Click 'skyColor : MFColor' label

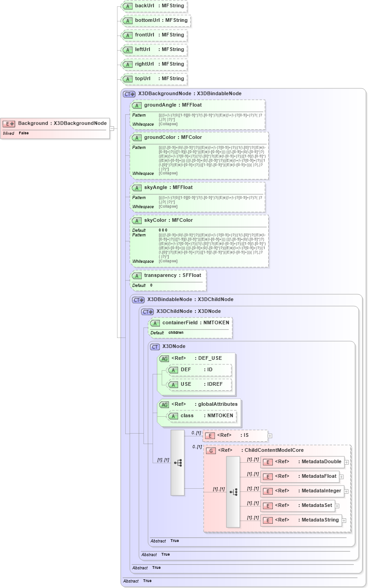click(169, 220)
